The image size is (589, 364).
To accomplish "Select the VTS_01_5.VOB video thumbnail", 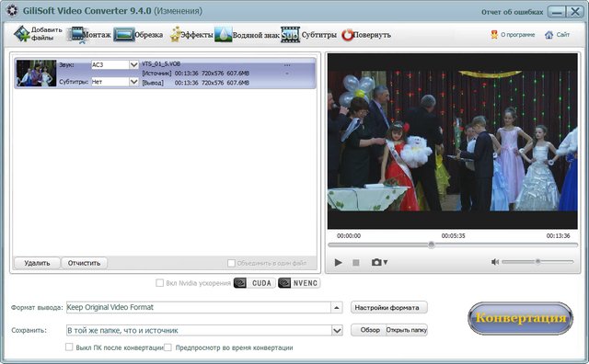I will tap(36, 74).
